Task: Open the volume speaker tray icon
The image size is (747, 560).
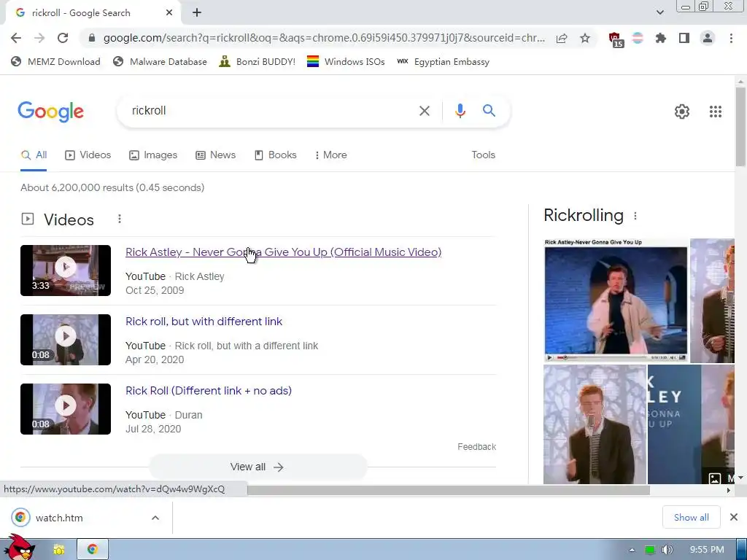Action: 667,550
